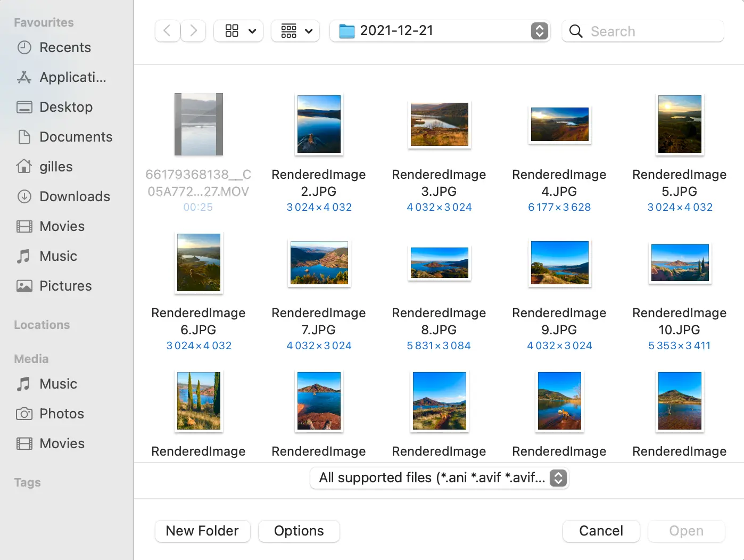Screen dimensions: 744x560
Task: Open Applications in the sidebar
Action: click(72, 77)
